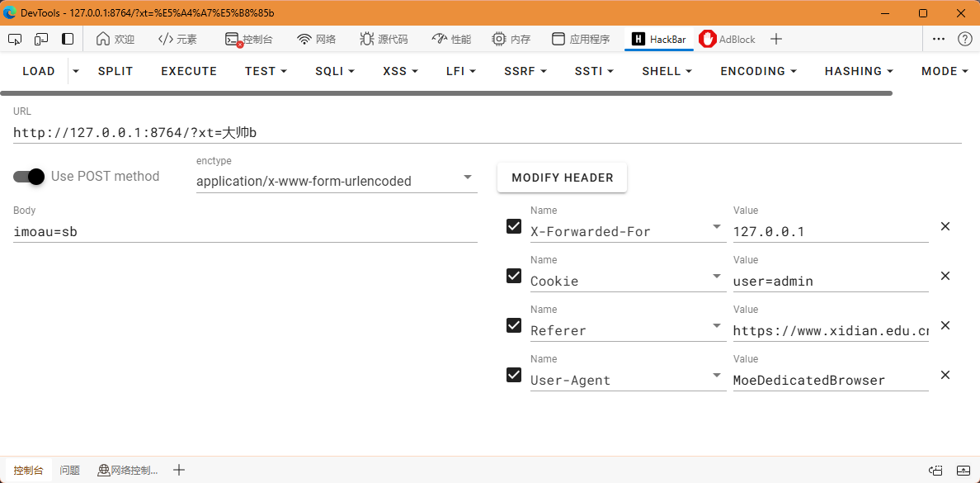This screenshot has width=980, height=483.
Task: Add a new drawer tab
Action: (179, 470)
